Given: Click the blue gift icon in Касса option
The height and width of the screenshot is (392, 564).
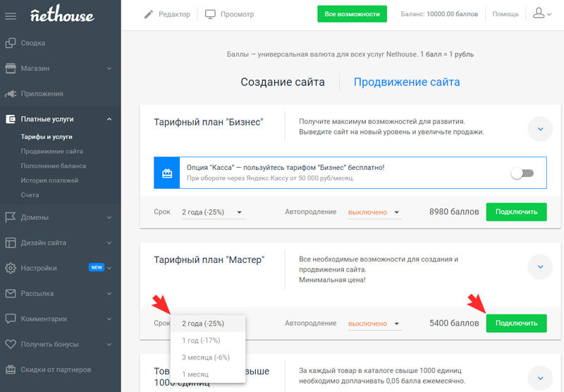Looking at the screenshot, I should 167,173.
